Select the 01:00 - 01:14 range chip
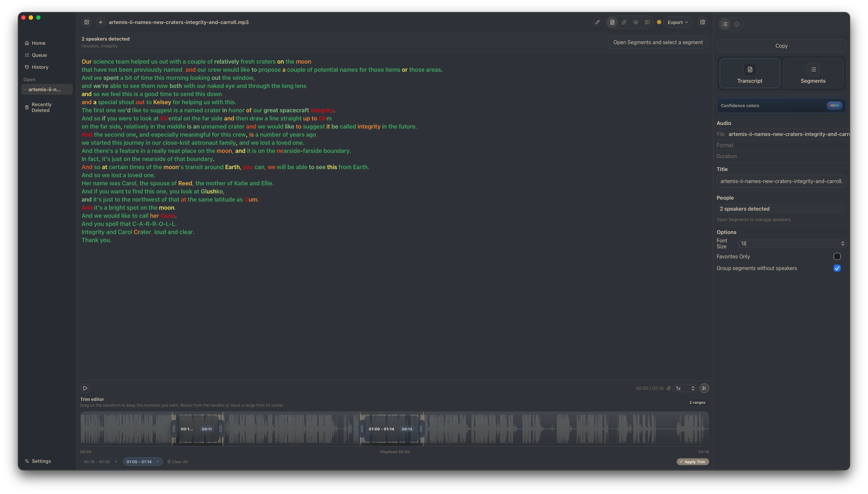868x494 pixels. 139,462
